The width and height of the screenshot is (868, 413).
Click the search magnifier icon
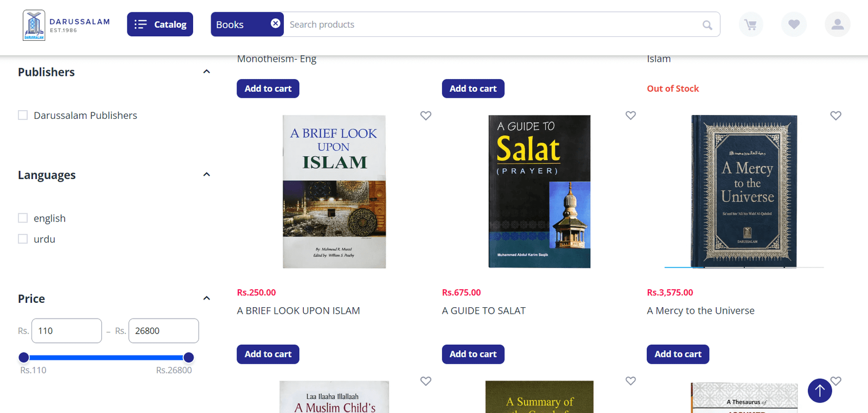pos(707,25)
